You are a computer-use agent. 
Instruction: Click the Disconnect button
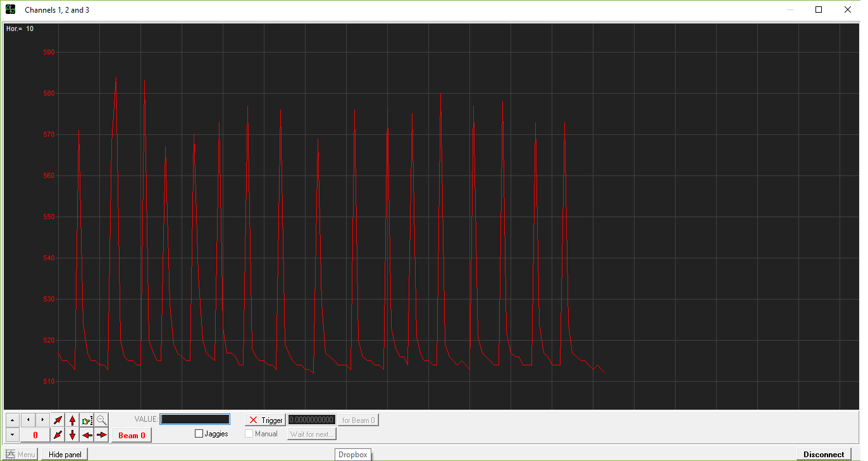tap(824, 454)
